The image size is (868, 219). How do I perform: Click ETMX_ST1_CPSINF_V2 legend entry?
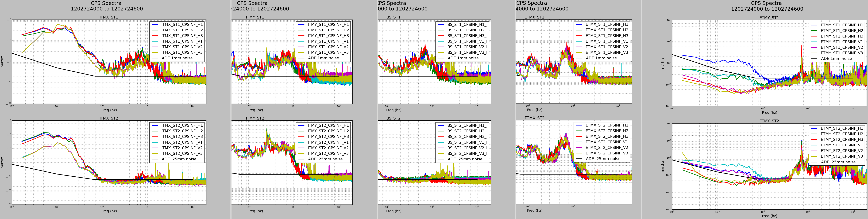[607, 47]
